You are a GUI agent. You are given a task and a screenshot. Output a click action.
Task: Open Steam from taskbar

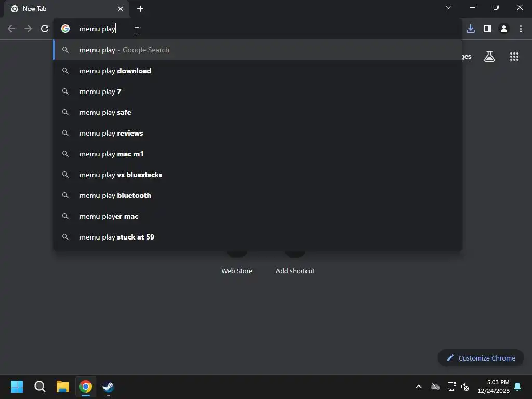click(x=109, y=387)
